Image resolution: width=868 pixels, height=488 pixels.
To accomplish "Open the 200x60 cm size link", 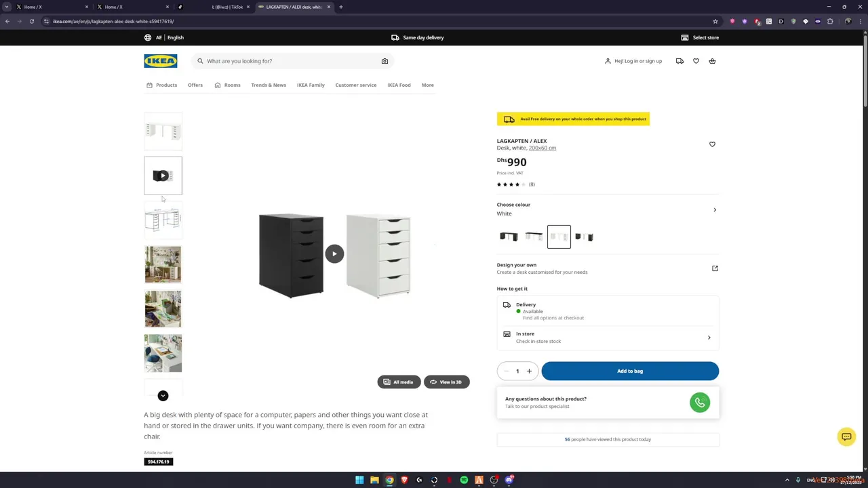I will (x=542, y=148).
